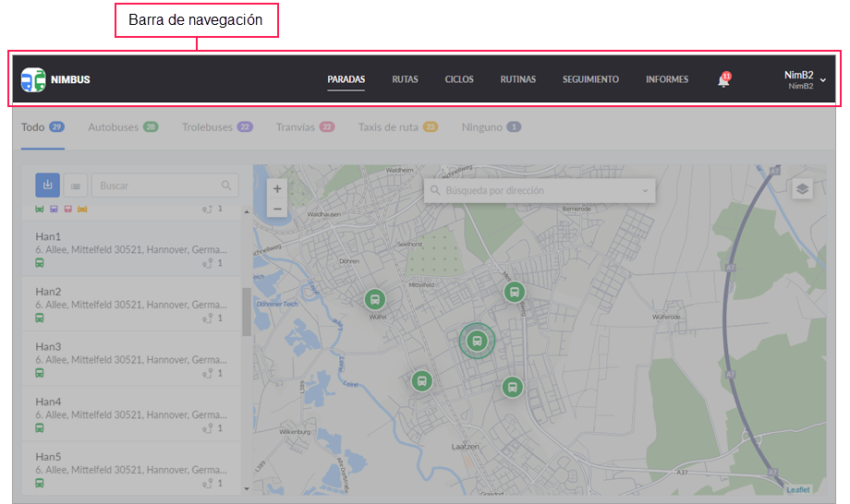The image size is (850, 504).
Task: Click the Nimbus logo icon
Action: [x=33, y=79]
